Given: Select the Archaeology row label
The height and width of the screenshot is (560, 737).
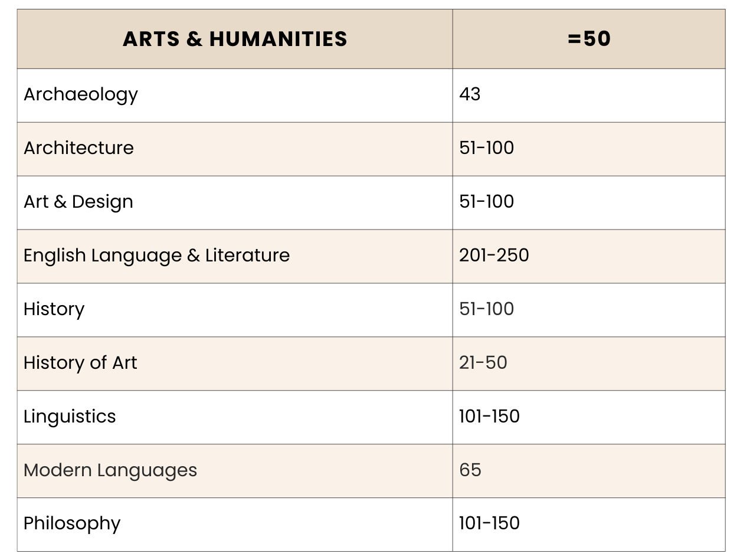Looking at the screenshot, I should 81,94.
